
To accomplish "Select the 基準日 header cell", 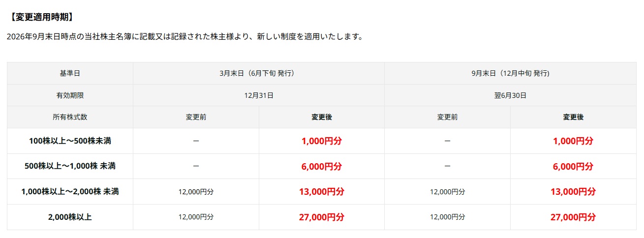I will 70,73.
